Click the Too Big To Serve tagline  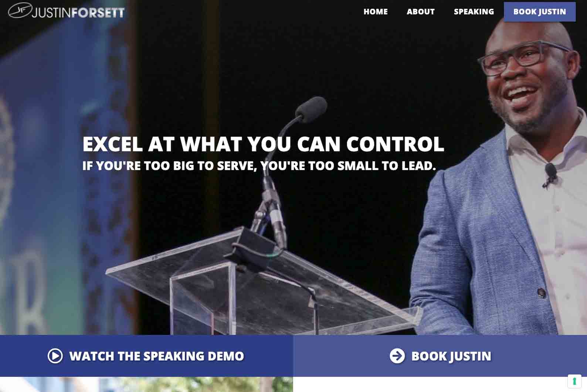coord(259,166)
